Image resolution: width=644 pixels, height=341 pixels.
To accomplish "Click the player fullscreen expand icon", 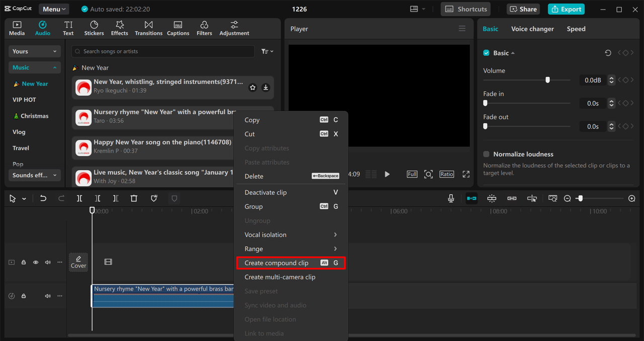I will 466,174.
